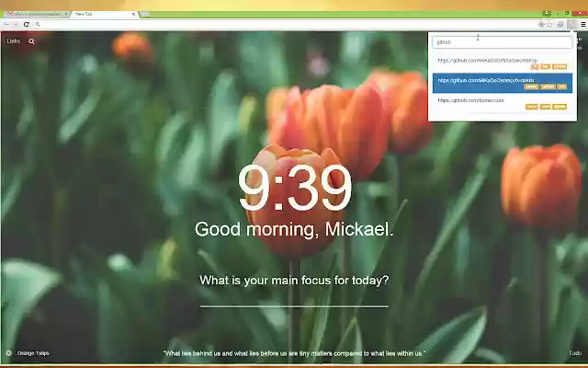
Task: Click the rightmost tag on the highlighted result
Action: click(x=561, y=86)
